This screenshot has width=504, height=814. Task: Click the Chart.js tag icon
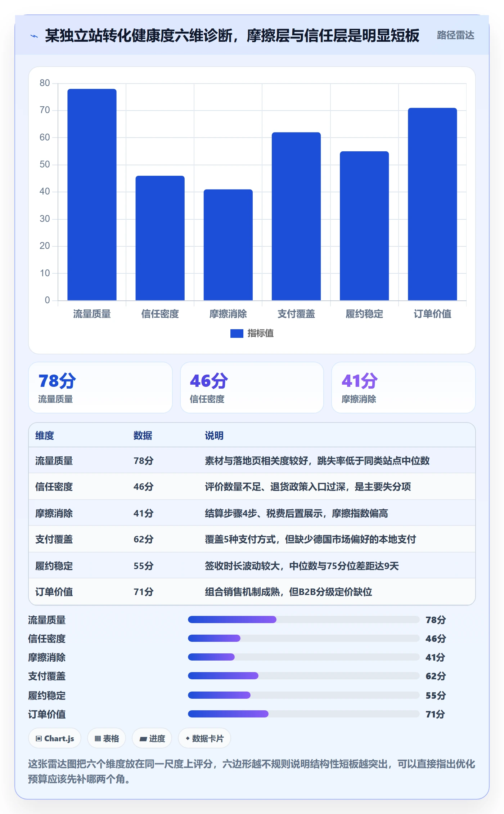39,739
